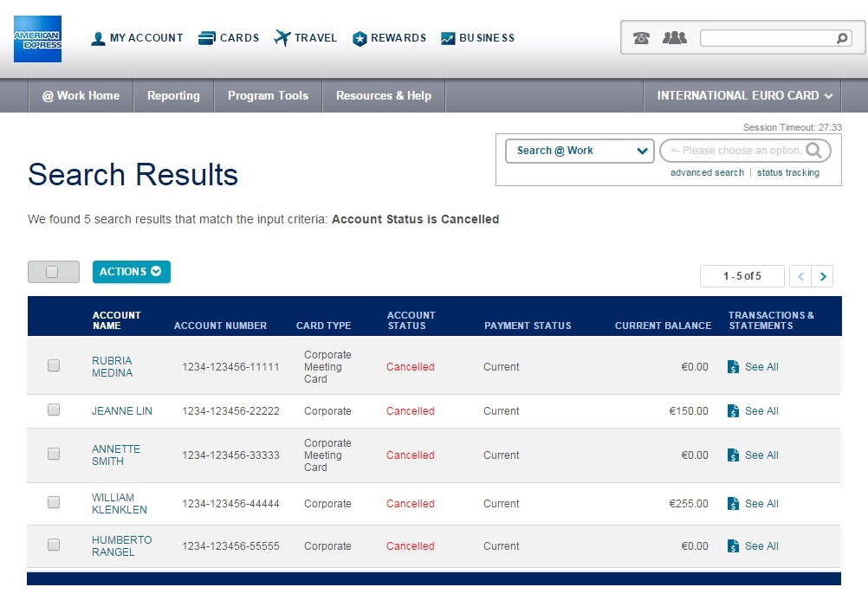Click the top header search input field
The image size is (868, 600).
point(767,39)
